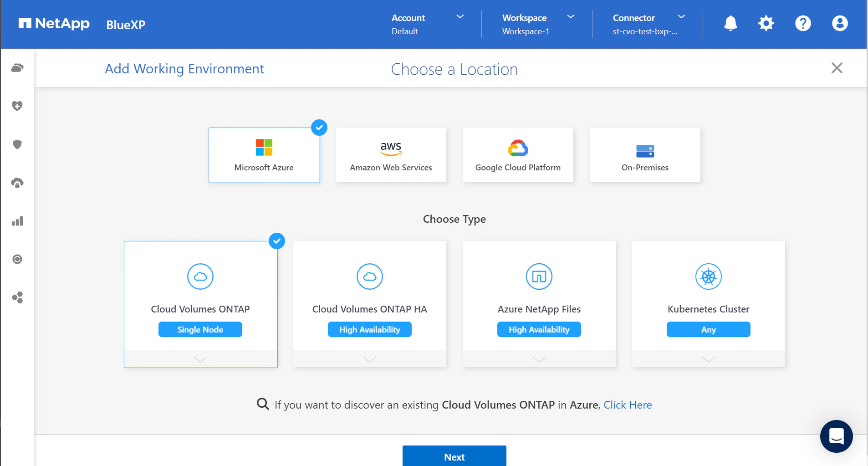Click the Cloud Volumes ONTAP HA cloud icon
Screen dimensions: 868x466
[x=370, y=277]
